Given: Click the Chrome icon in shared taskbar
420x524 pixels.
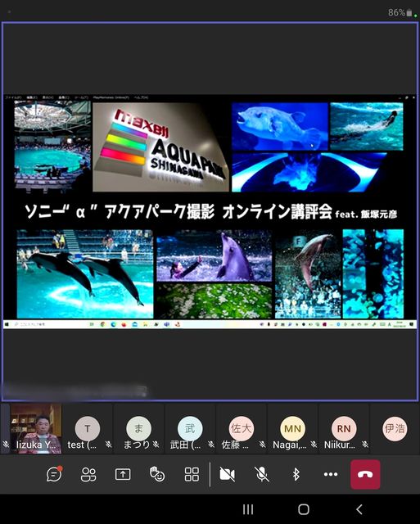Looking at the screenshot, I should (x=103, y=324).
